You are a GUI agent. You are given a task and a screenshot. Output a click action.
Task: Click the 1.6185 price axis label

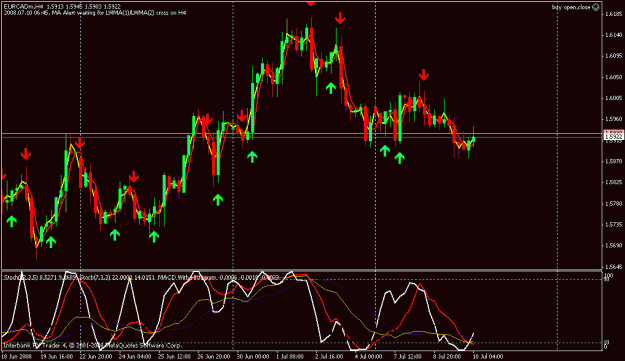click(613, 14)
